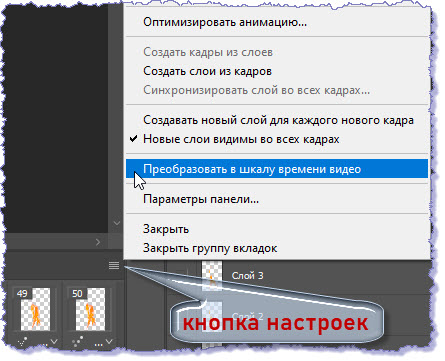Image resolution: width=445 pixels, height=361 pixels.
Task: Click disposal method icon under frame 49
Action: tap(22, 342)
